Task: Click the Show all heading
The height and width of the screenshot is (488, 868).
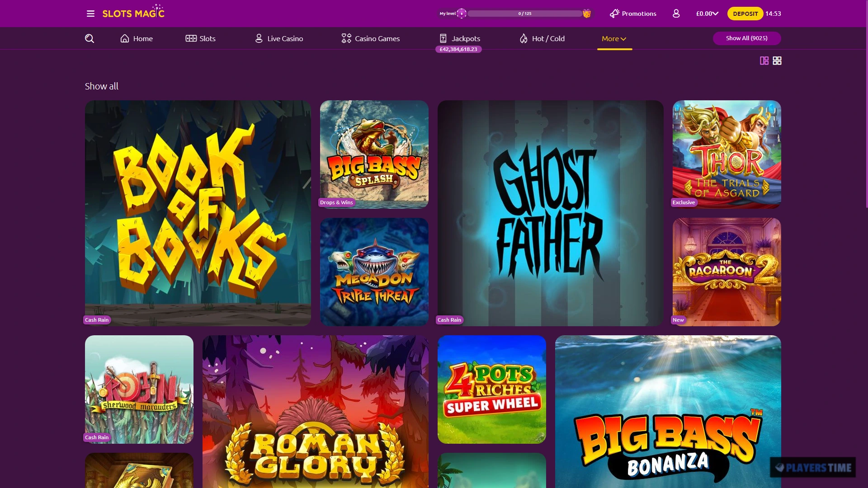Action: point(102,86)
